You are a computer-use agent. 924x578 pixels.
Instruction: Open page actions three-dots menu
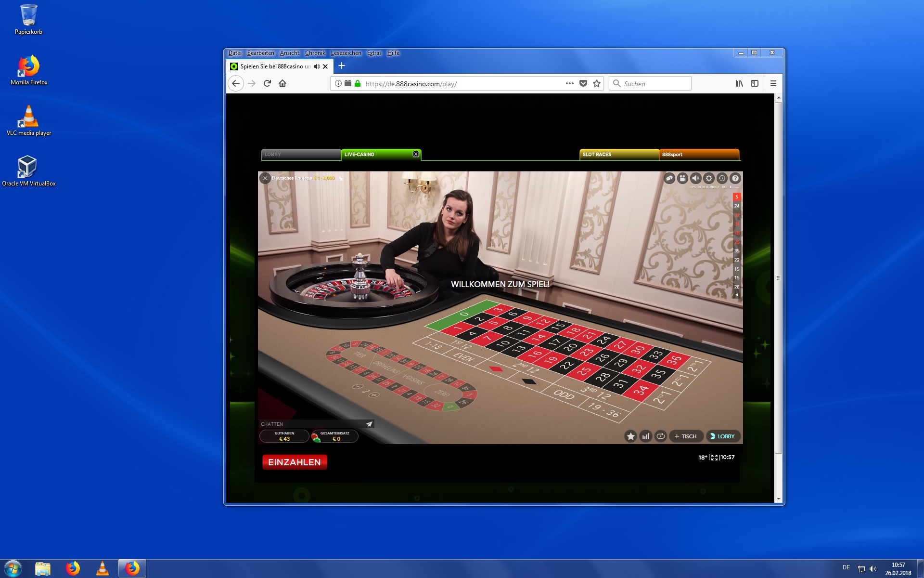(x=570, y=83)
